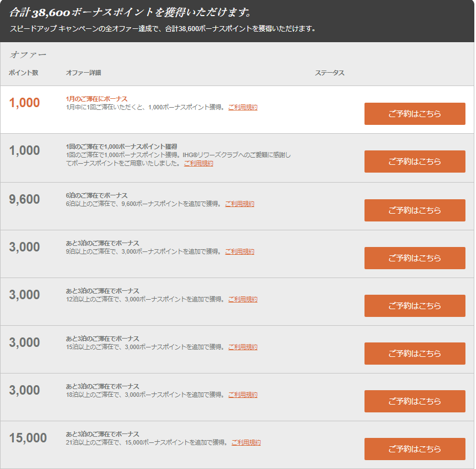Click the ステータス column header
The width and height of the screenshot is (476, 469).
tap(330, 73)
